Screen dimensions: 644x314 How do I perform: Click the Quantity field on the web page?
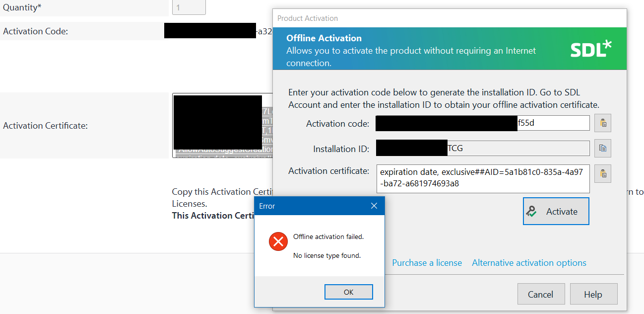pyautogui.click(x=189, y=7)
